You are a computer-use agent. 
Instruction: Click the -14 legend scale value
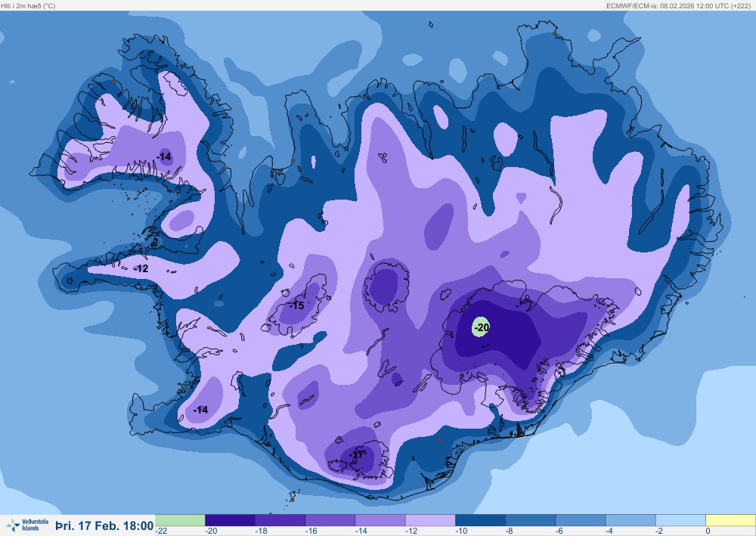tap(361, 531)
